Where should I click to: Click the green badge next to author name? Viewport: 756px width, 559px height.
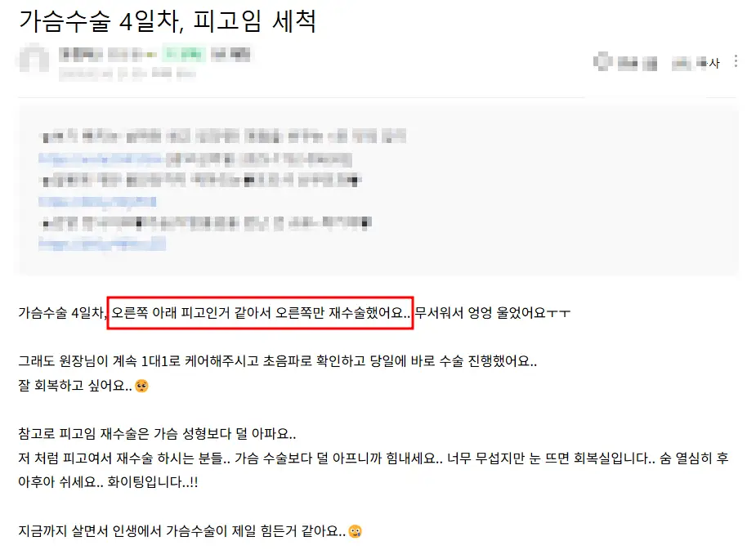click(184, 54)
